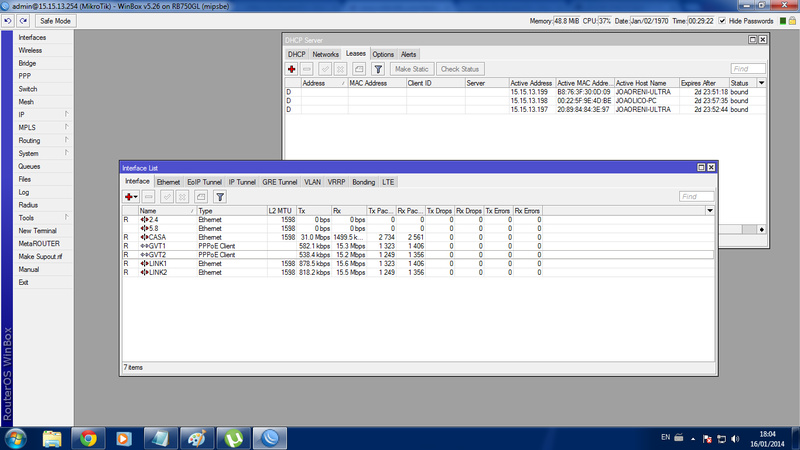Click the Check Status button
Viewport: 800px width, 450px height.
pos(460,69)
